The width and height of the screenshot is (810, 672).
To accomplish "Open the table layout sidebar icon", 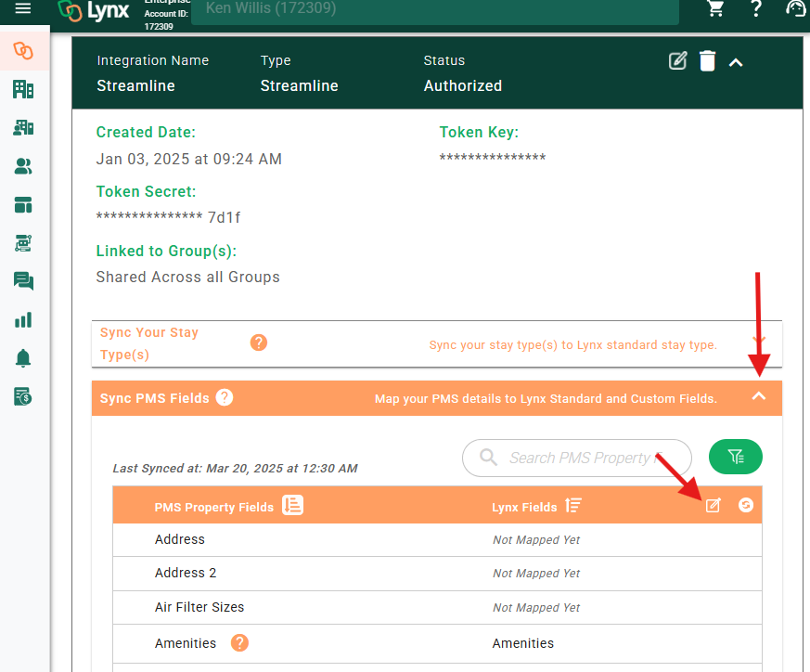I will click(23, 205).
